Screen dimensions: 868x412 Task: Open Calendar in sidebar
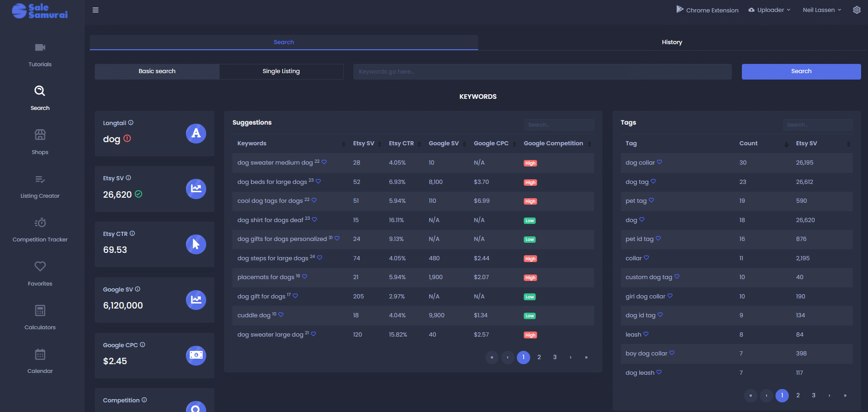click(40, 362)
